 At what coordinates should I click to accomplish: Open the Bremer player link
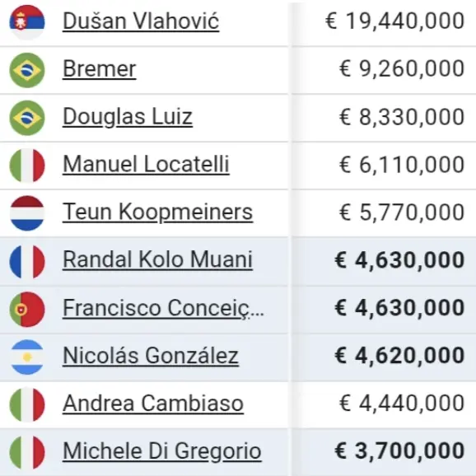tap(100, 69)
